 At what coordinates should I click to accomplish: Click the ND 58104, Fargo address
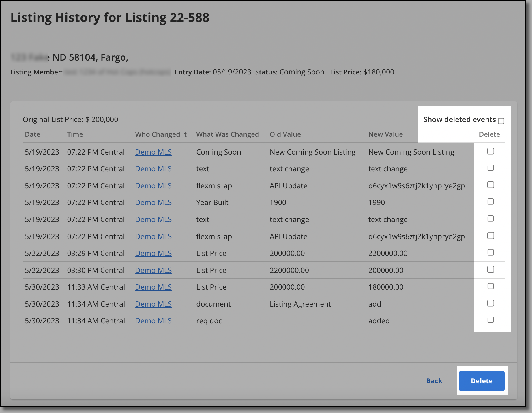tap(90, 57)
